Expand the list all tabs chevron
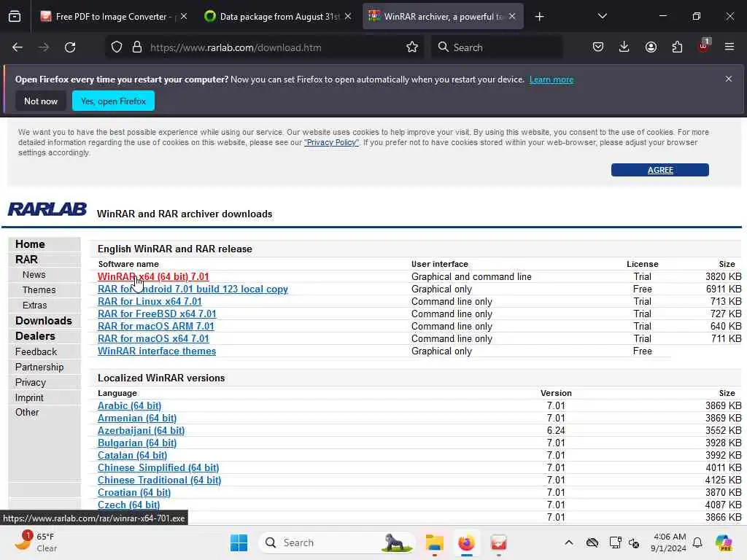The height and width of the screenshot is (560, 747). (602, 16)
